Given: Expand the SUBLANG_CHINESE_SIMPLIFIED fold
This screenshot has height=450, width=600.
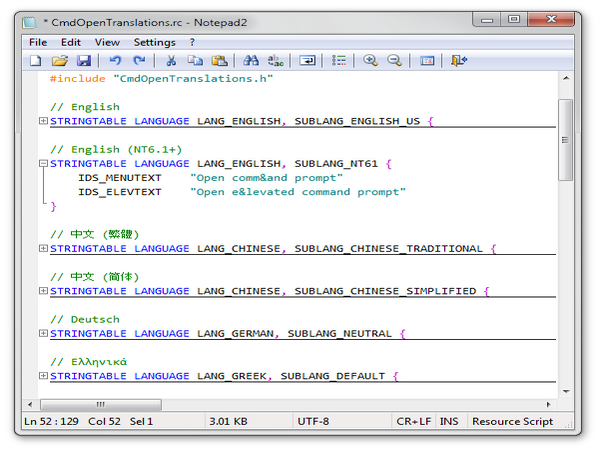Looking at the screenshot, I should point(43,291).
